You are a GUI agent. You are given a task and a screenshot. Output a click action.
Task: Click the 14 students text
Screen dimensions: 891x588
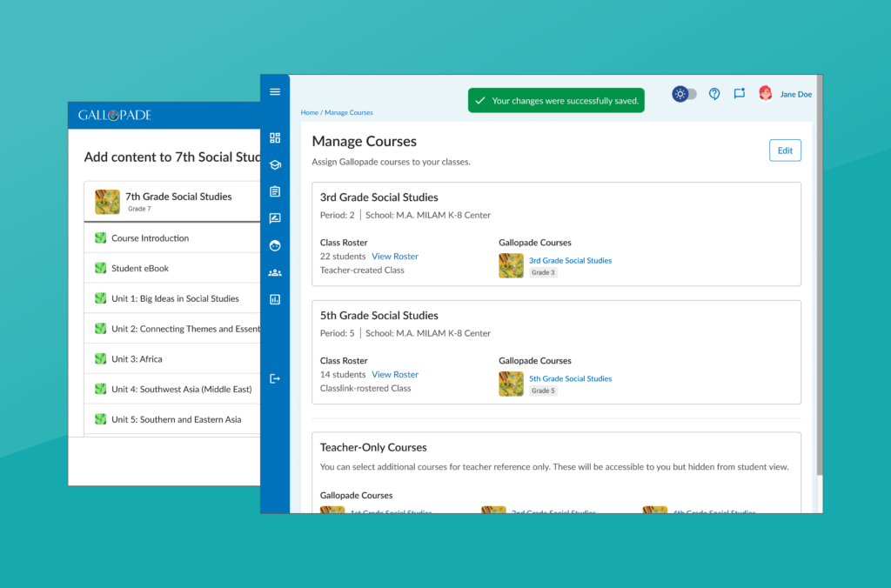coord(343,374)
